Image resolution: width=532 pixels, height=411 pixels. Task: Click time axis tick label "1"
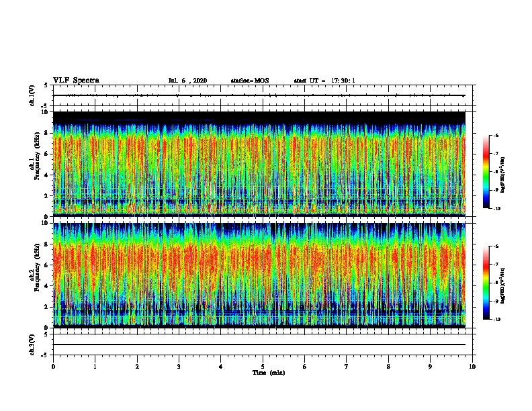[x=95, y=366]
